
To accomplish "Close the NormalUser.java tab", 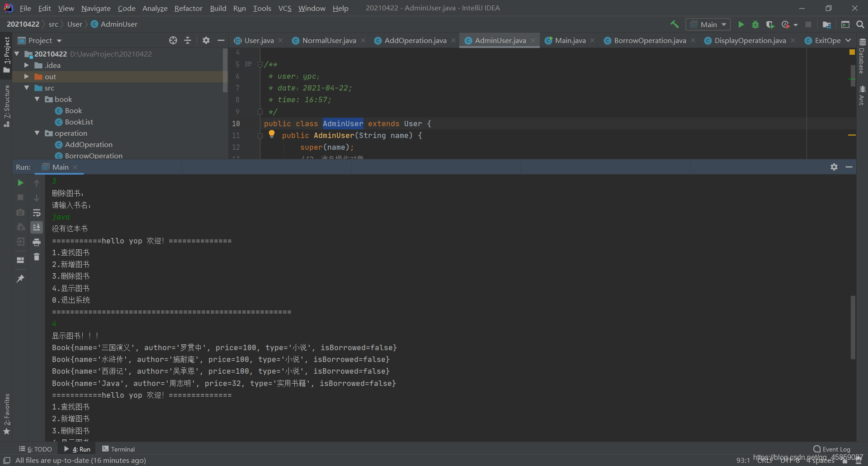I will tap(363, 40).
